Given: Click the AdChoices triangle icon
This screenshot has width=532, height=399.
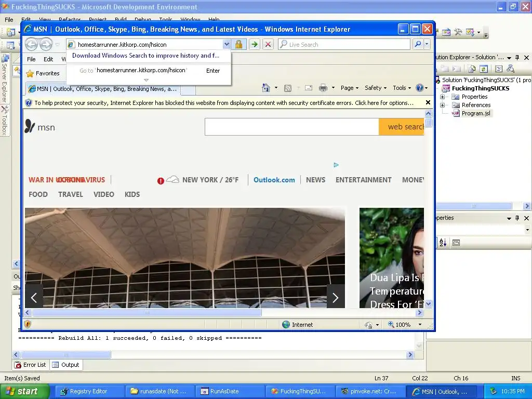Looking at the screenshot, I should coord(336,165).
